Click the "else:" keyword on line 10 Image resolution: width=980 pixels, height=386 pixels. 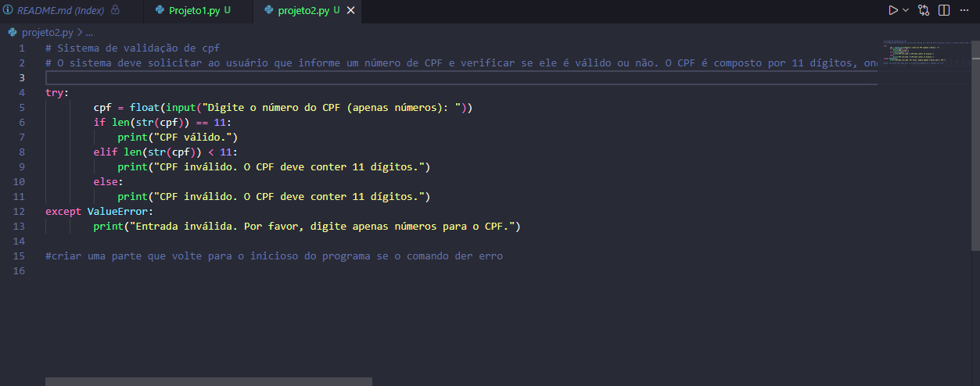point(109,182)
